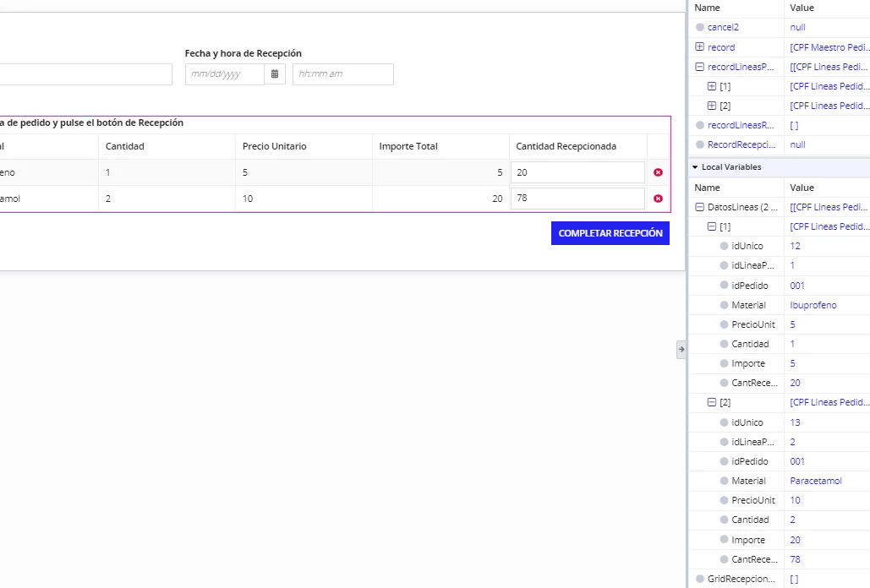Select the GridRecepcion variable

741,579
